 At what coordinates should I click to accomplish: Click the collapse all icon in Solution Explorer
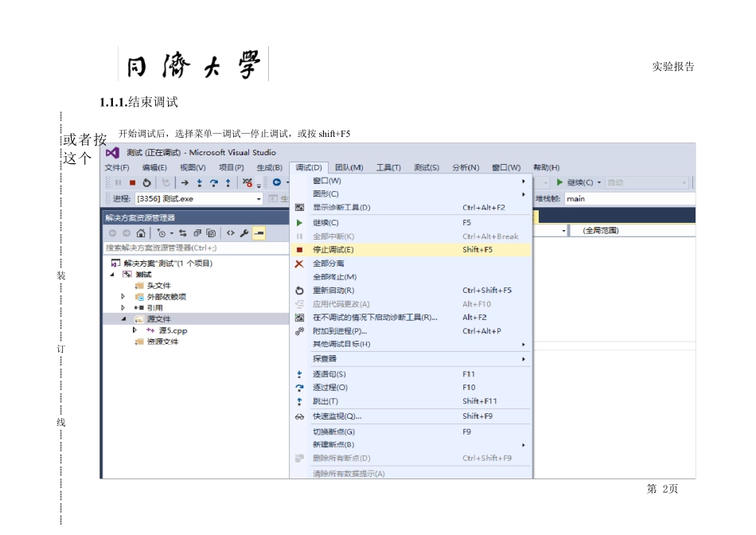coord(197,233)
